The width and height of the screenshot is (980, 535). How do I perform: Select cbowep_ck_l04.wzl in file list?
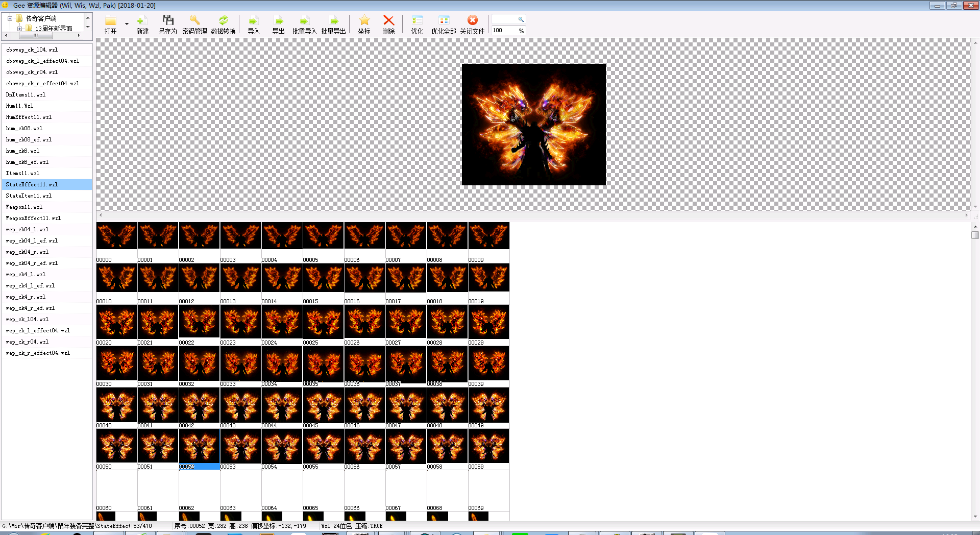pos(47,50)
